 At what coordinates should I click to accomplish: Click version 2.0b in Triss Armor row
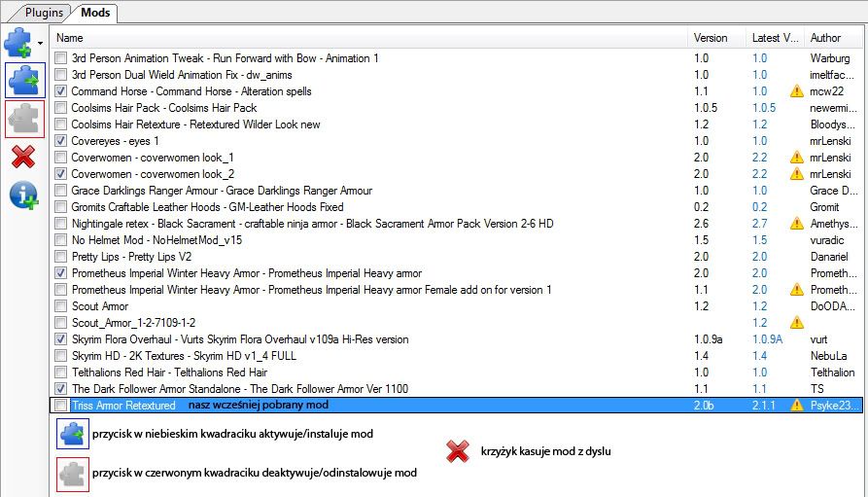[x=704, y=405]
